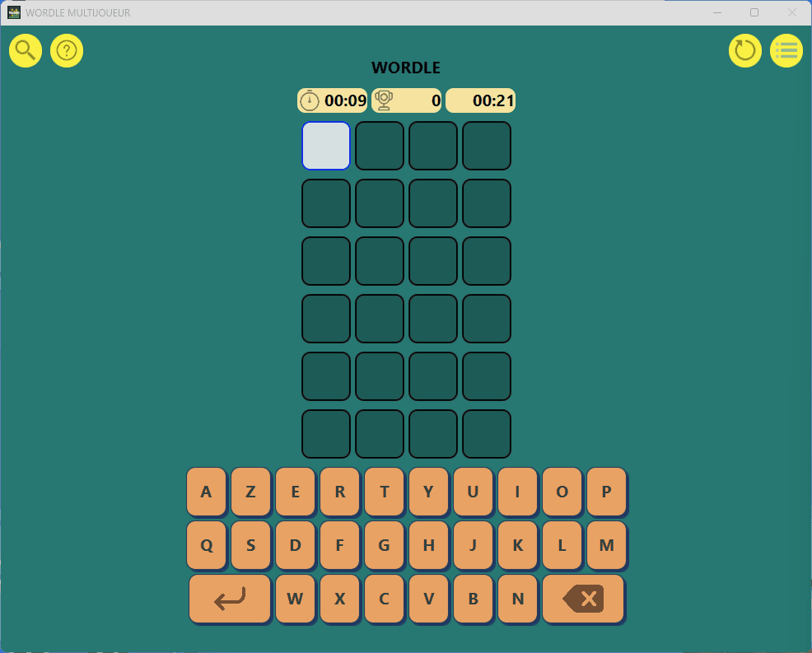Viewport: 812px width, 653px height.
Task: Choose the L letter key
Action: click(x=562, y=545)
